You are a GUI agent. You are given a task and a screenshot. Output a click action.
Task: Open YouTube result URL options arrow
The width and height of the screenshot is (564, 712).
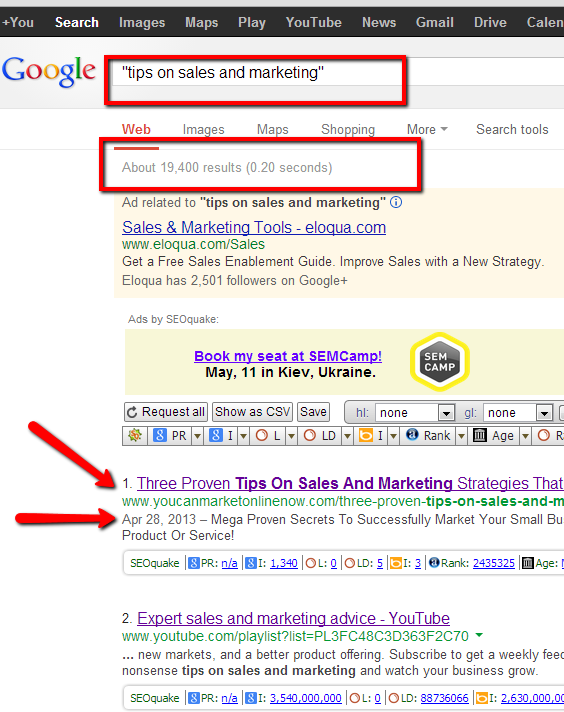pyautogui.click(x=479, y=635)
